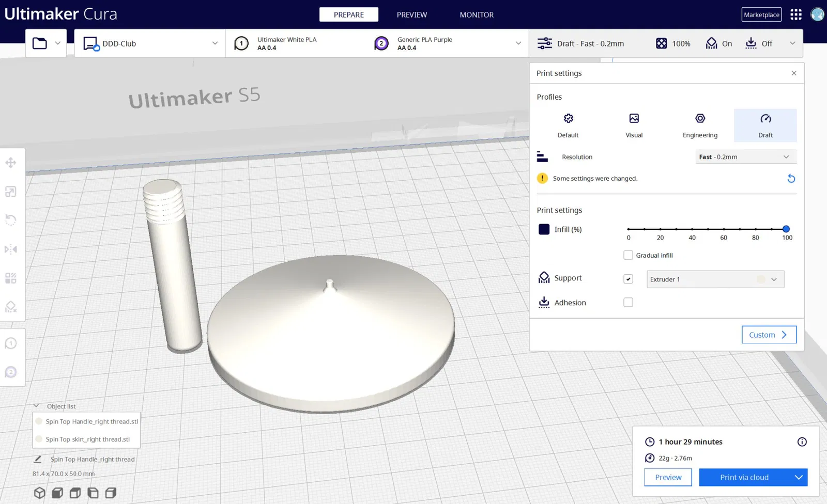Set infill slider to the 40 tick
Image resolution: width=827 pixels, height=504 pixels.
692,229
